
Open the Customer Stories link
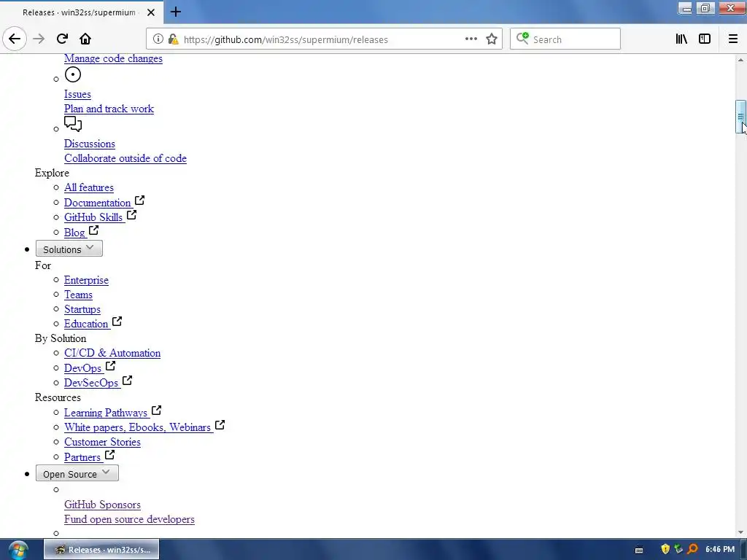point(102,443)
